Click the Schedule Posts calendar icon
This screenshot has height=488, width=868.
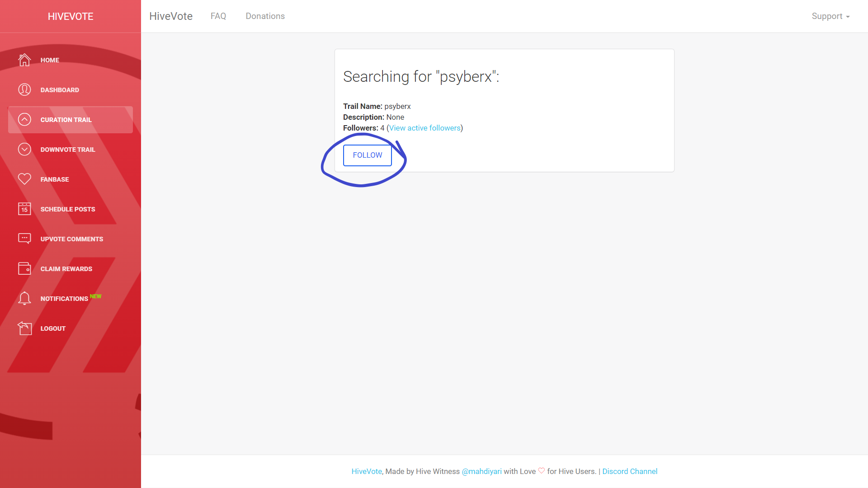point(24,209)
